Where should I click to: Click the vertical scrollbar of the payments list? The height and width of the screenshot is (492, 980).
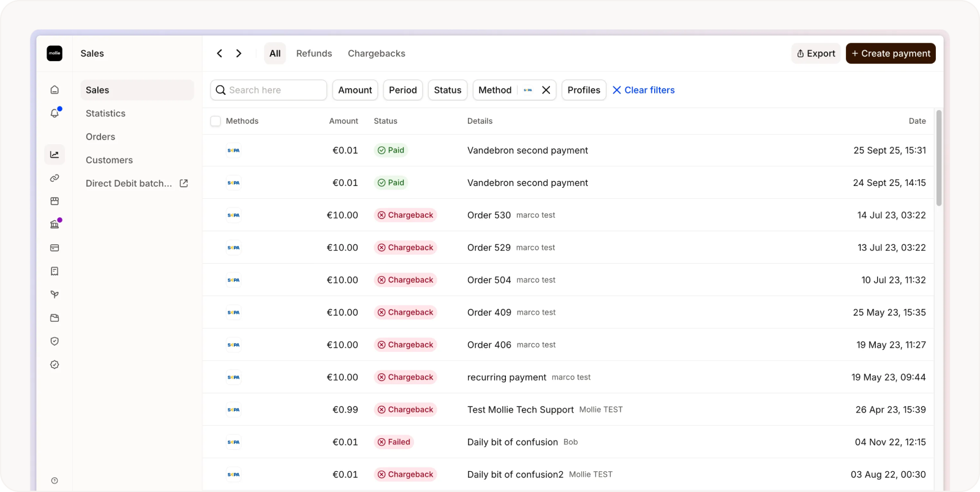[938, 159]
